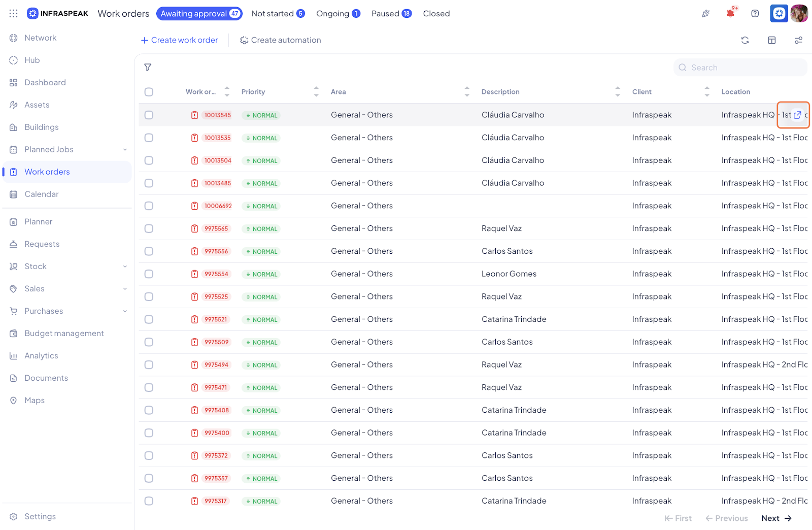Jump to the First page
The image size is (812, 530).
coord(678,518)
